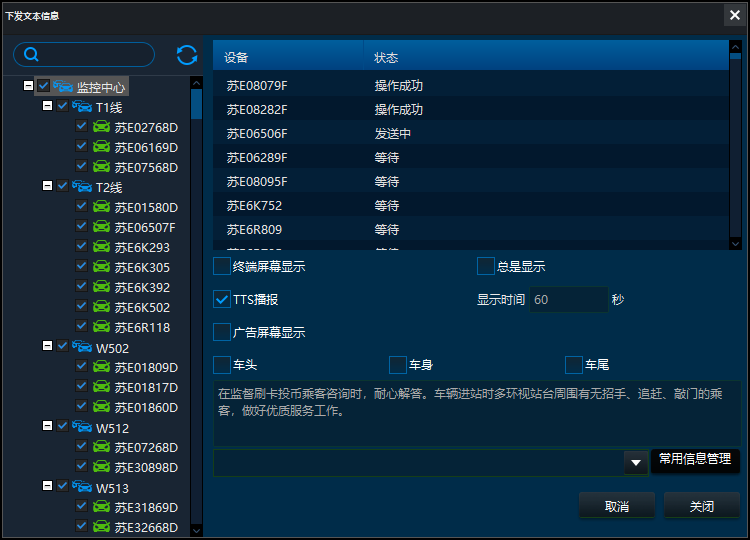Image resolution: width=750 pixels, height=540 pixels.
Task: Collapse the 监控中心 root node
Action: [x=28, y=86]
